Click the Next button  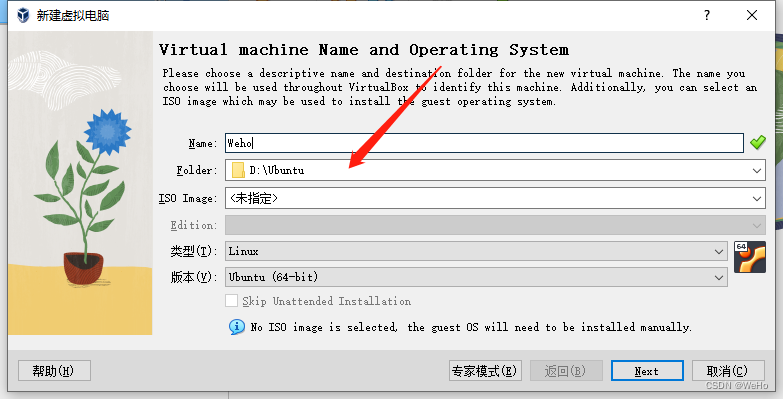[647, 371]
